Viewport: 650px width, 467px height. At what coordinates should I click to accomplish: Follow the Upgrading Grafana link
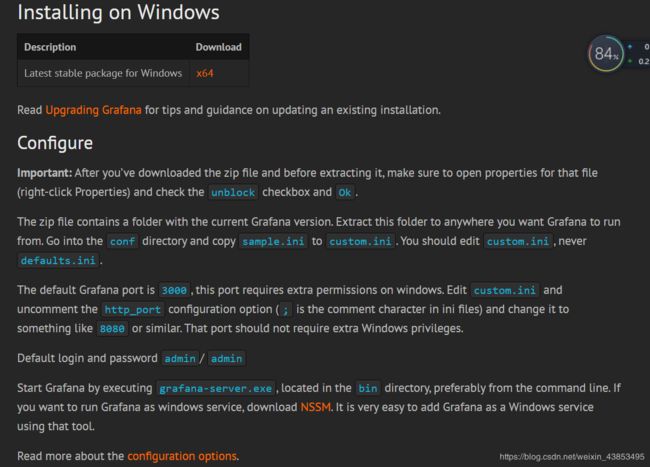93,110
